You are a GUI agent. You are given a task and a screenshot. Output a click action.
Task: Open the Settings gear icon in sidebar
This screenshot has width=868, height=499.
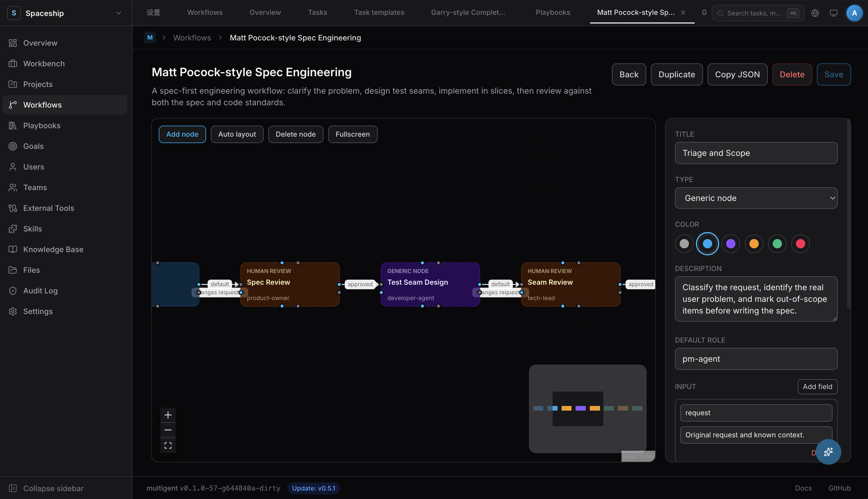13,311
